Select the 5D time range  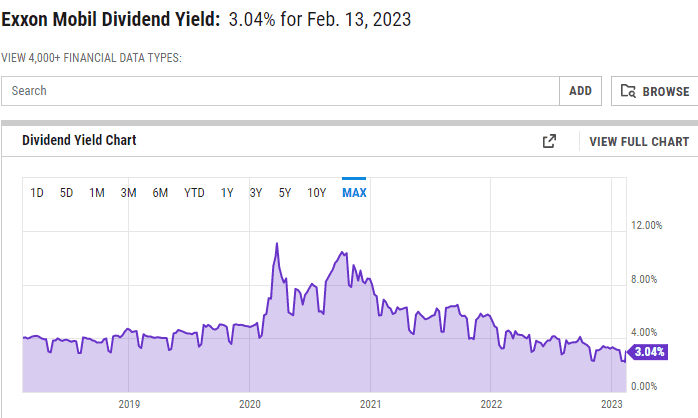pos(67,193)
